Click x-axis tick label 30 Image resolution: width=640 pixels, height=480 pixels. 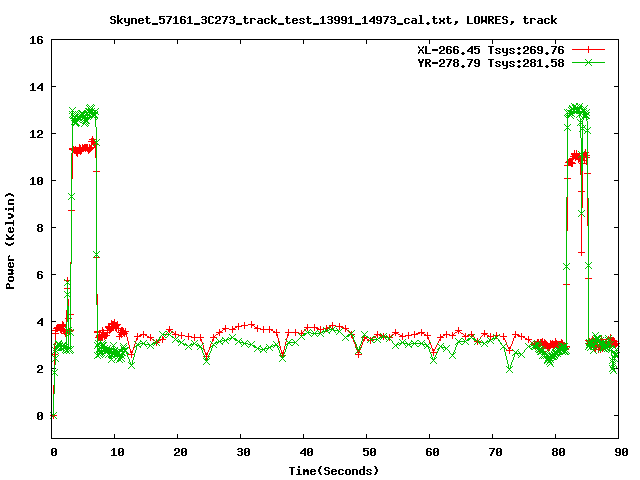(243, 452)
